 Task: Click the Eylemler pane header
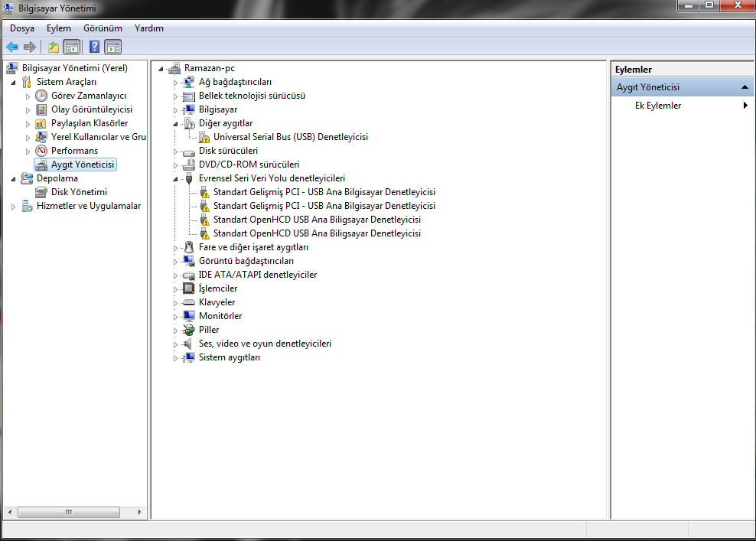point(683,70)
